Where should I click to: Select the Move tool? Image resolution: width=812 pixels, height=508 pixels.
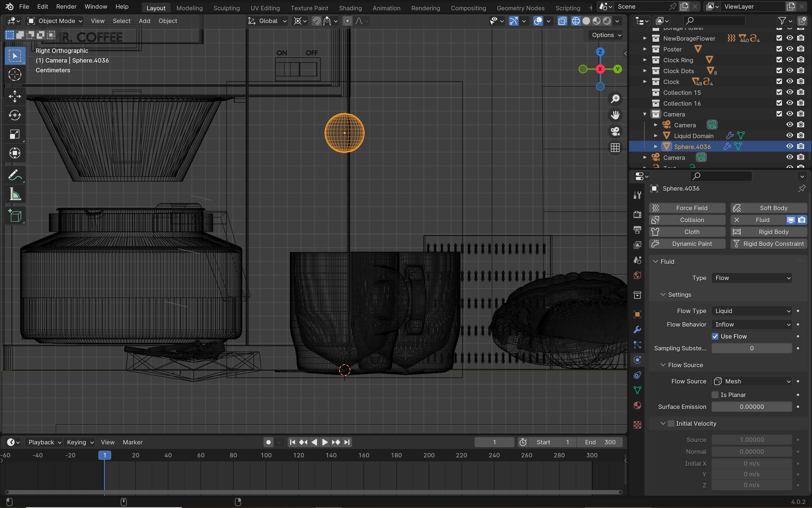[x=15, y=97]
